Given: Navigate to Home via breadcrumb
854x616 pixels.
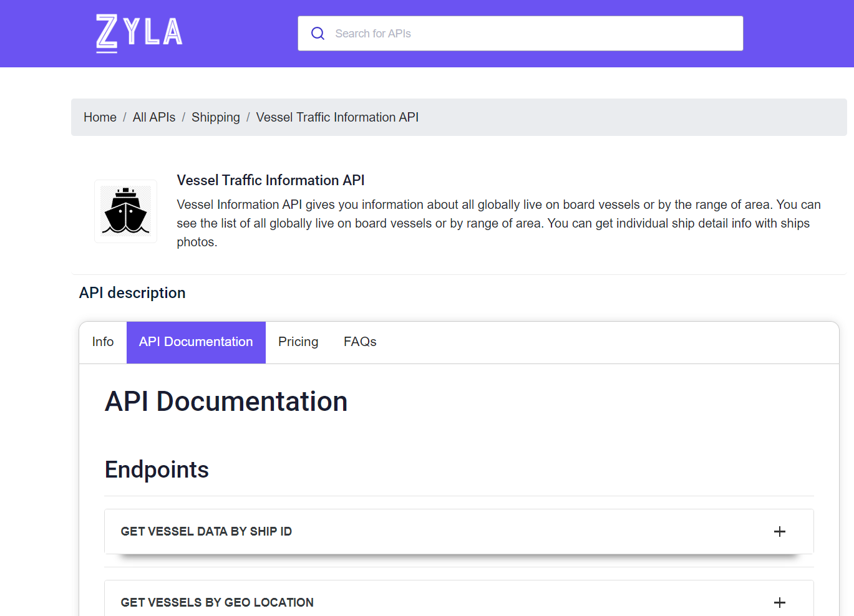Looking at the screenshot, I should pyautogui.click(x=100, y=117).
